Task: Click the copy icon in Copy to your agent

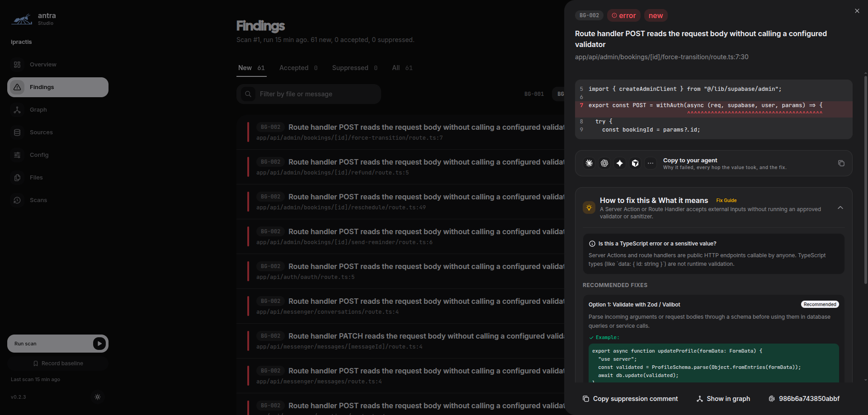Action: 841,163
